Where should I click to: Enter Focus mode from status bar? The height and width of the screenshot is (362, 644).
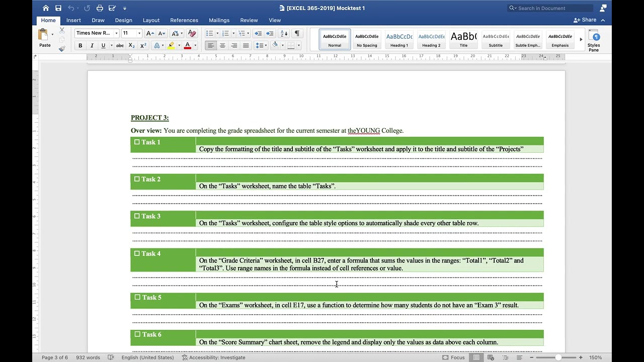(453, 357)
